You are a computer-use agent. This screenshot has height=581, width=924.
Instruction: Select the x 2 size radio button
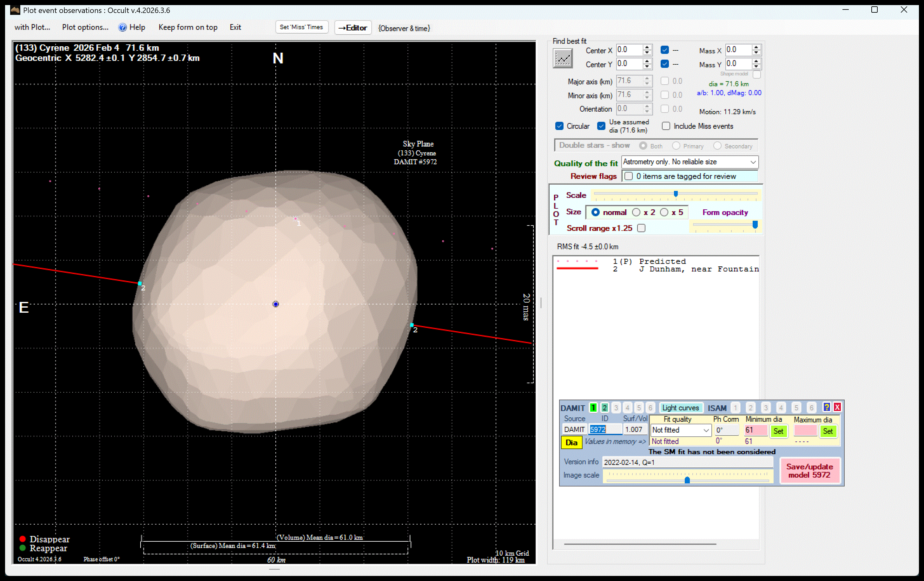coord(636,212)
